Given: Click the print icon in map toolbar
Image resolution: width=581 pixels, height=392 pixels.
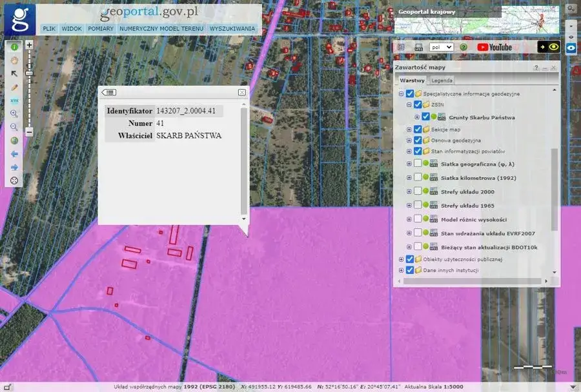Looking at the screenshot, I should [x=419, y=47].
